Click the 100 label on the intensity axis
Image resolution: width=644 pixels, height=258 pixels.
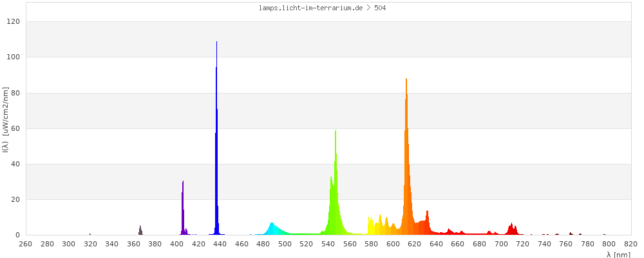click(14, 57)
